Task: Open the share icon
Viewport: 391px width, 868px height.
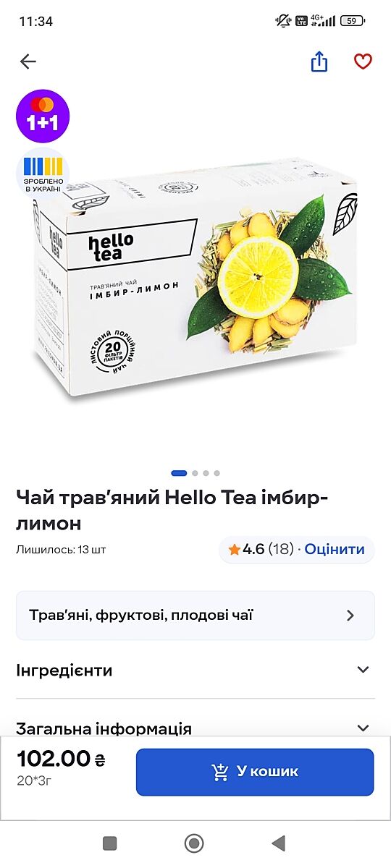Action: pyautogui.click(x=319, y=62)
